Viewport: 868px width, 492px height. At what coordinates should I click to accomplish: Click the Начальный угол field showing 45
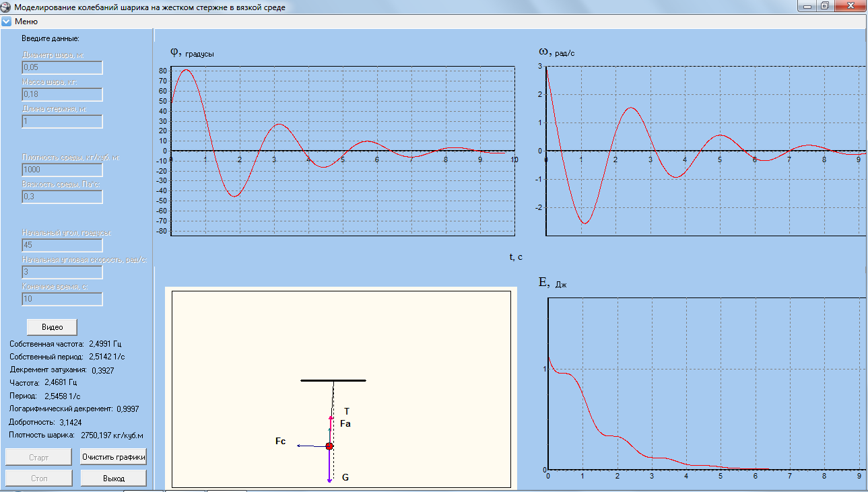62,245
